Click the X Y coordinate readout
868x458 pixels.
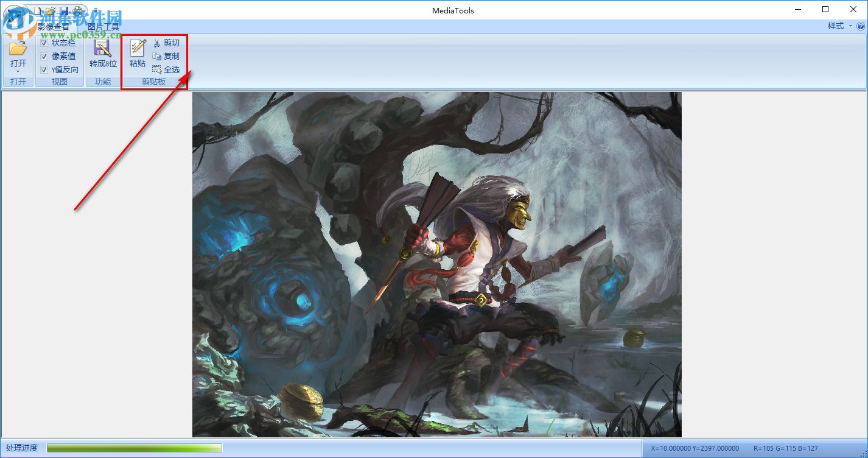click(x=695, y=448)
